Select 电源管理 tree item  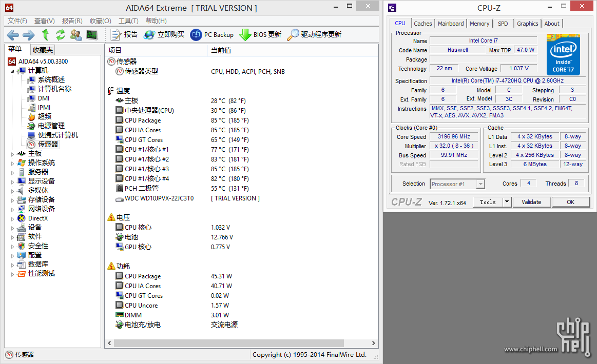51,126
